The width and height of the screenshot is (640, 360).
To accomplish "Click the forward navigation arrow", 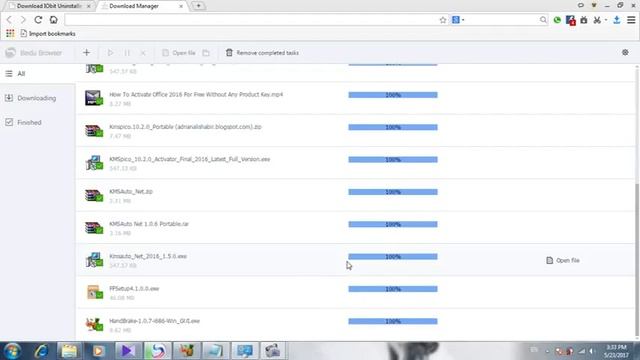I will click(23, 20).
